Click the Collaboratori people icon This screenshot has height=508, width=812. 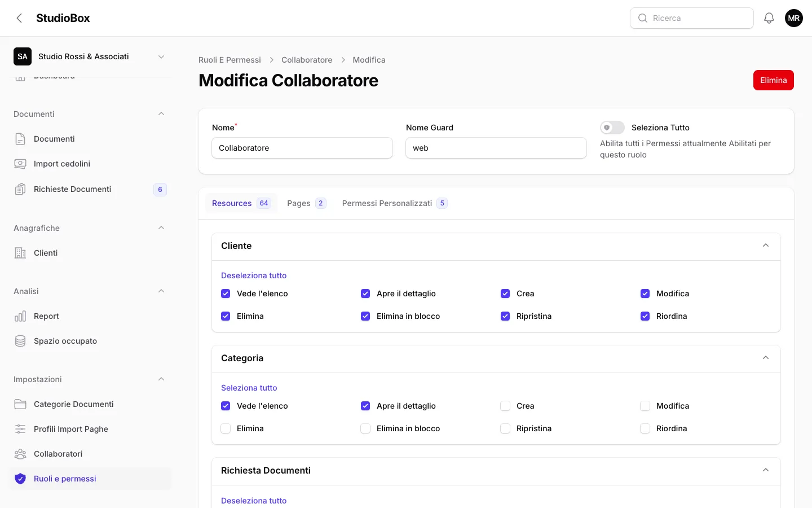click(20, 454)
